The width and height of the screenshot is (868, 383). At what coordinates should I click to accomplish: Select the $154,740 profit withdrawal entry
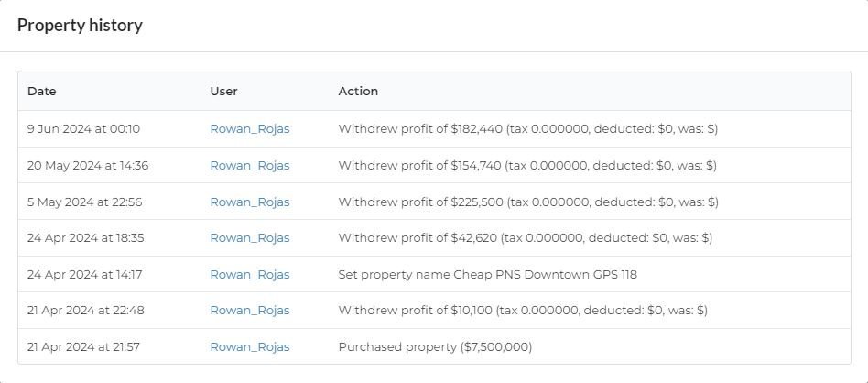tap(527, 165)
